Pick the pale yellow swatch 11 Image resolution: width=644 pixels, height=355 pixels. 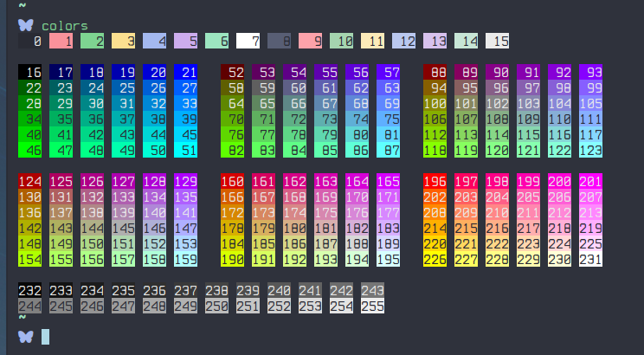coord(373,41)
